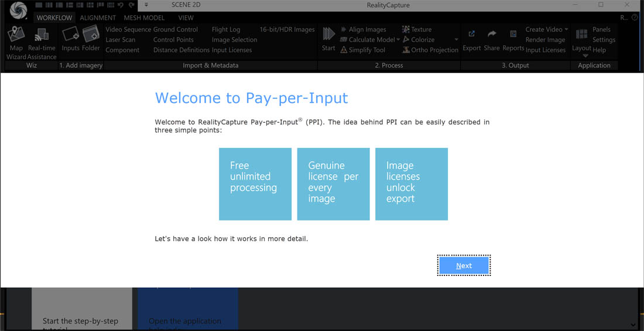Click the Simplify Tool triangle icon

pyautogui.click(x=344, y=50)
